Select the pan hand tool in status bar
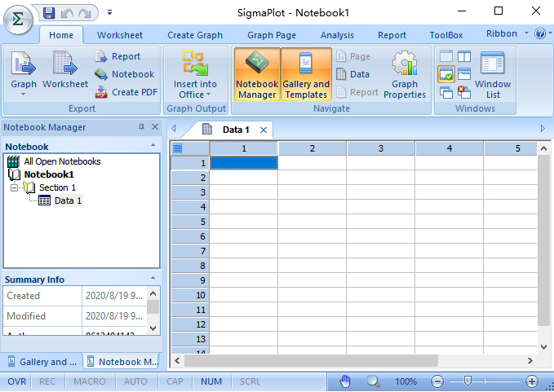 click(x=345, y=381)
